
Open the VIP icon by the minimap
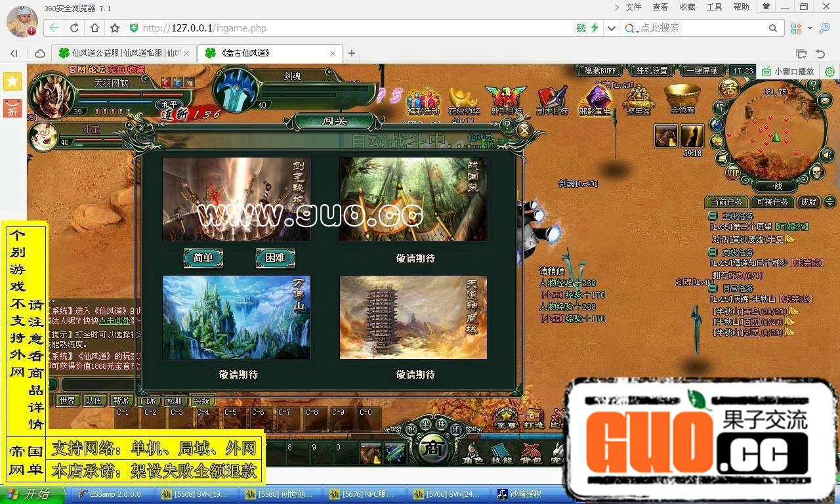pos(733,173)
